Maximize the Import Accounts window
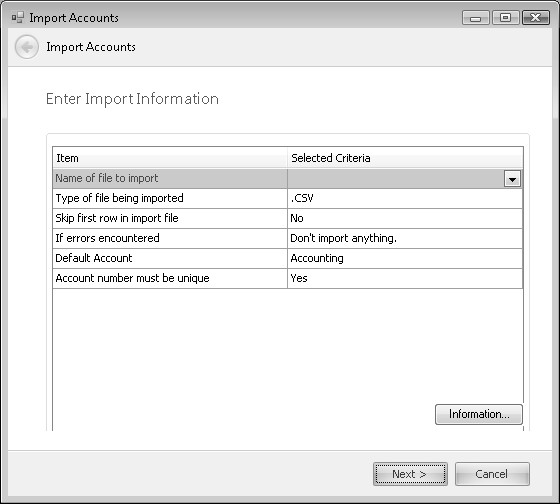 505,18
